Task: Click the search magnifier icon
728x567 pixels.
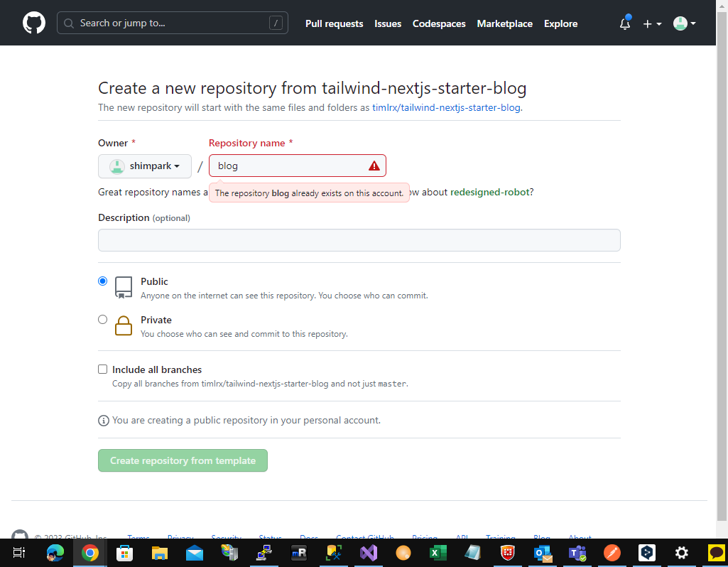Action: pyautogui.click(x=69, y=23)
